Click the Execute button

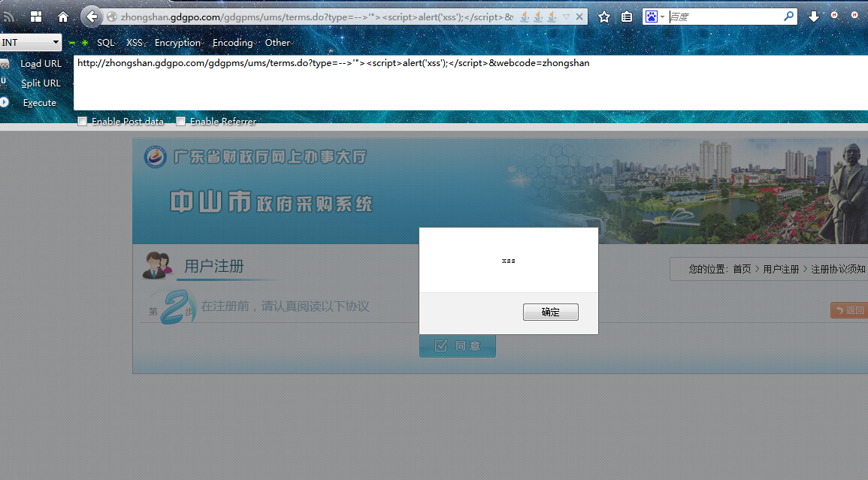click(x=40, y=102)
